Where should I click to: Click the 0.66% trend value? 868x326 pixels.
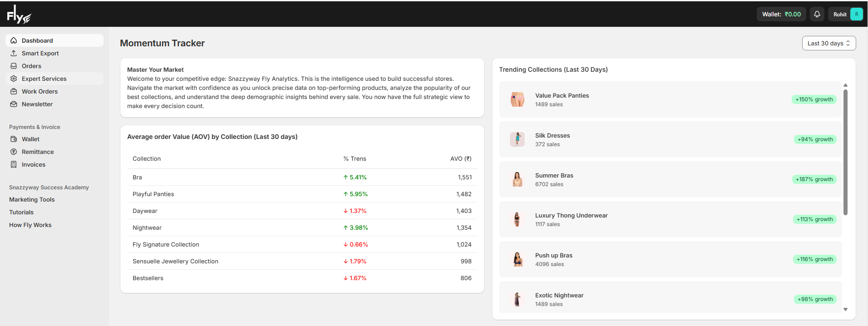click(358, 244)
